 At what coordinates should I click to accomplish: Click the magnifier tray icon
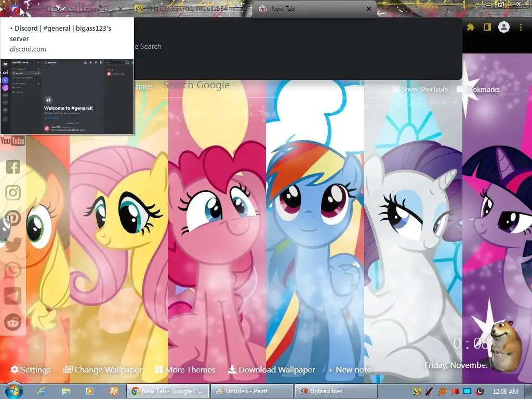tap(442, 392)
